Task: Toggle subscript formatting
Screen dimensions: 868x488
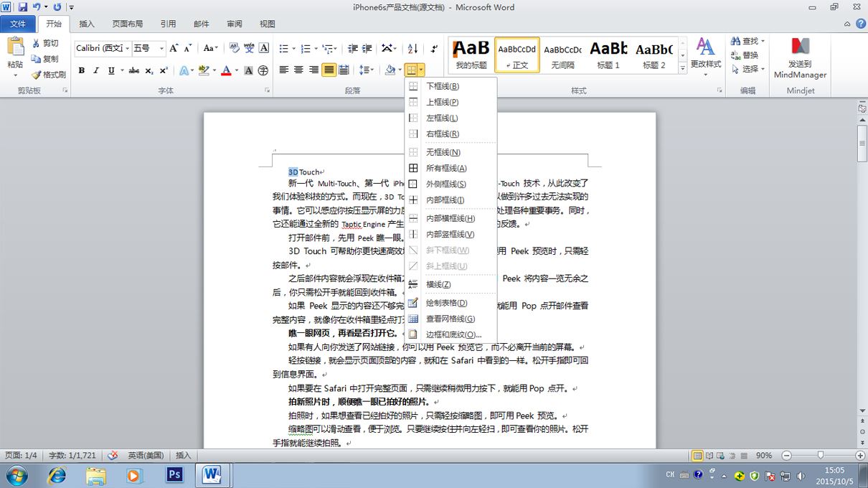Action: [148, 70]
